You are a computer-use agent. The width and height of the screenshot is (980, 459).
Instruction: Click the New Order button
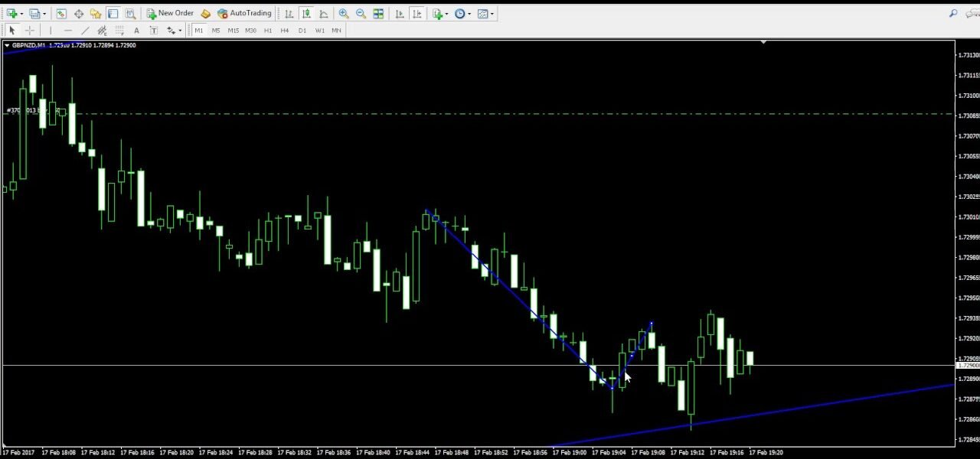[170, 13]
